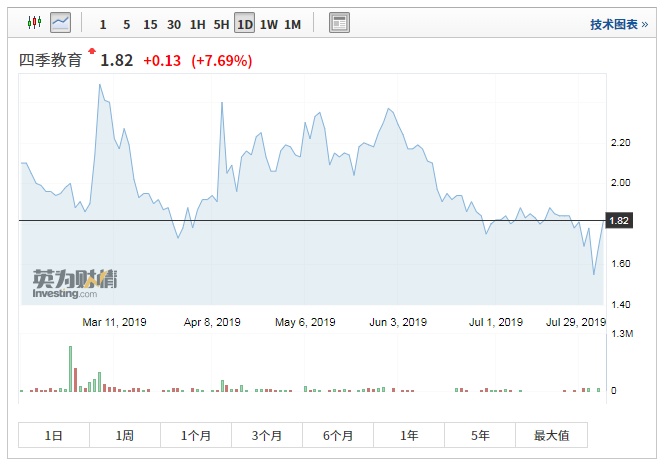
Task: Open the 技术图表 link
Action: pyautogui.click(x=619, y=24)
